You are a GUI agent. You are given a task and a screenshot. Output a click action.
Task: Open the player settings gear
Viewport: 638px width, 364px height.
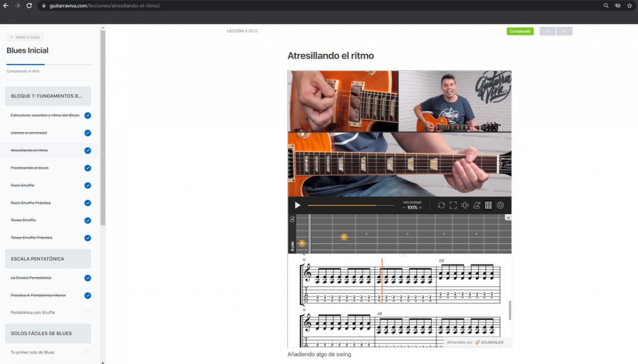coord(500,206)
